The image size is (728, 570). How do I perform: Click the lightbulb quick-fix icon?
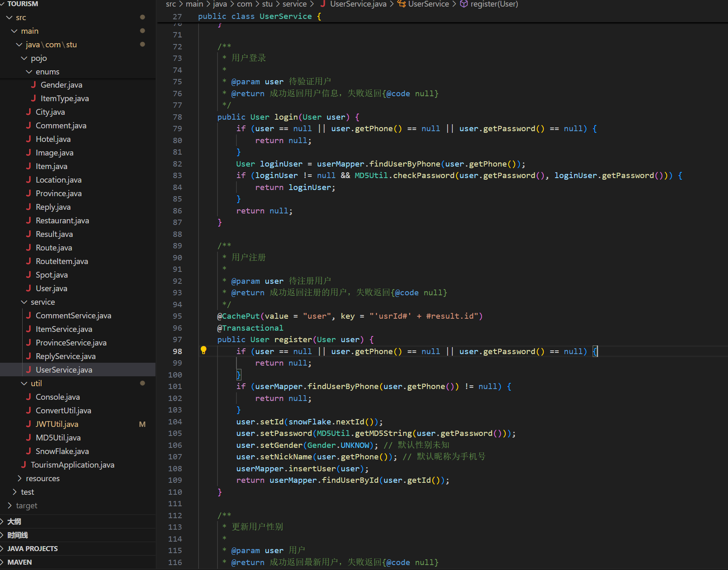203,350
